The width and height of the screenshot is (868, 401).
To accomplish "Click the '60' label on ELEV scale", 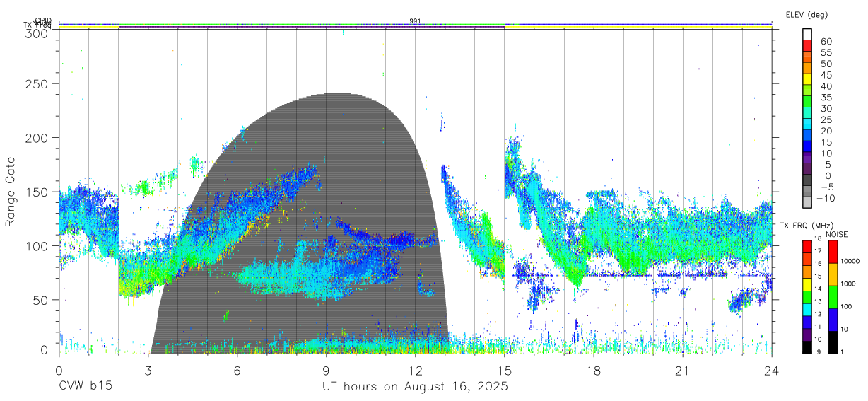I will point(826,42).
